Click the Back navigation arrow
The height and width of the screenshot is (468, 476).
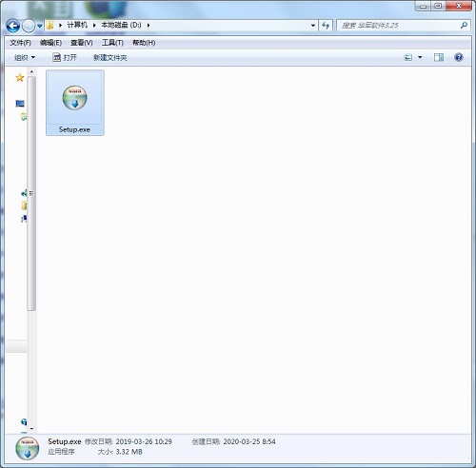pos(13,26)
